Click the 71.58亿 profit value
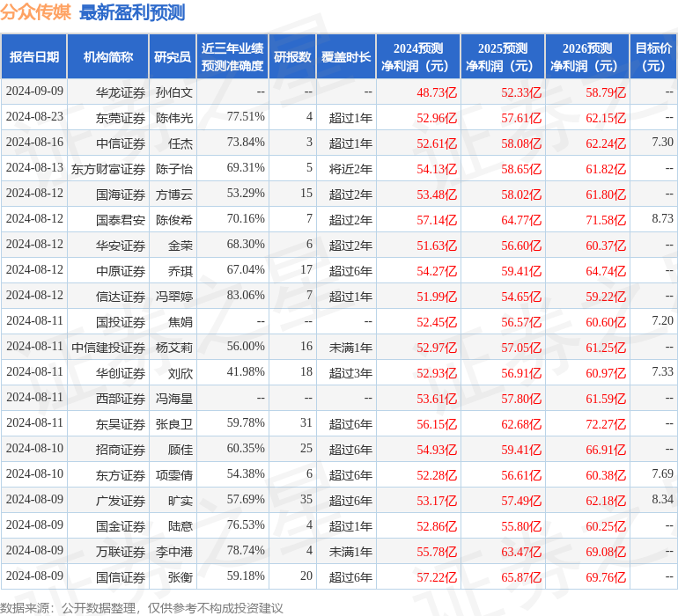Viewport: 678px width, 616px height. click(606, 220)
